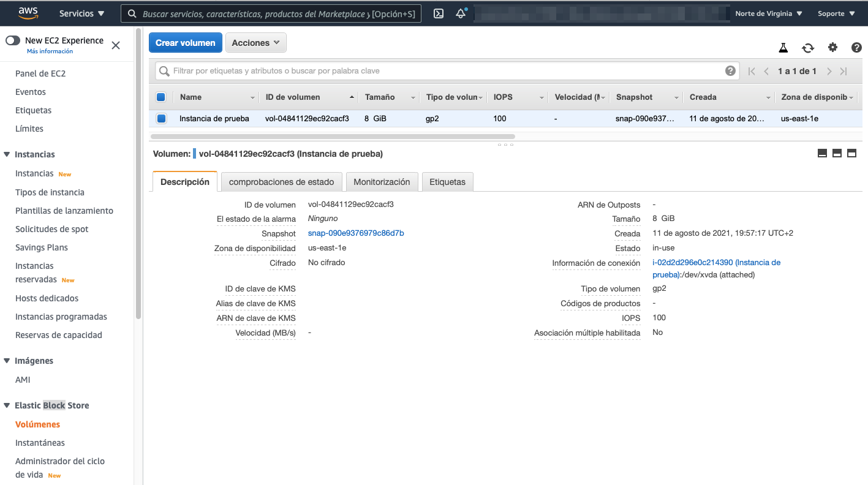This screenshot has height=485, width=868.
Task: Refresh the volumes list
Action: click(x=808, y=48)
